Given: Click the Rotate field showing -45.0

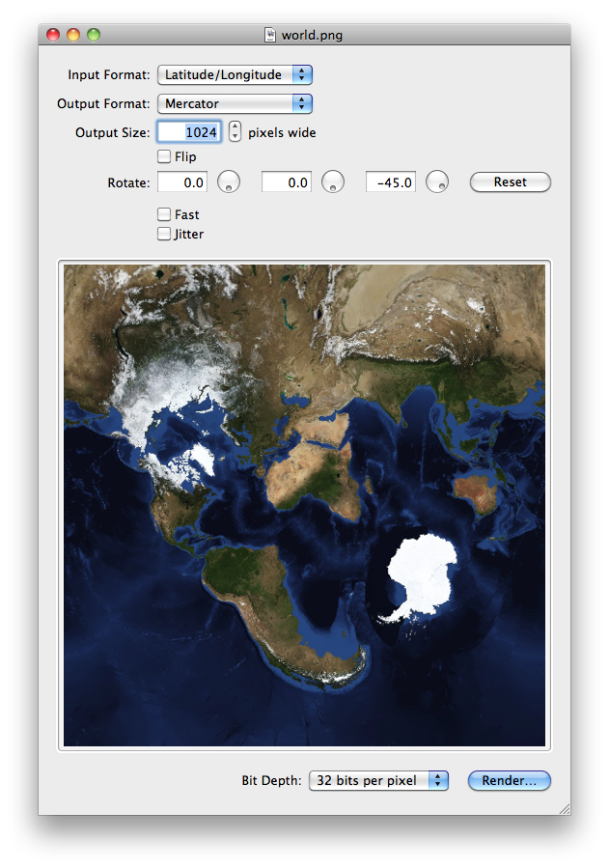Looking at the screenshot, I should [x=391, y=182].
